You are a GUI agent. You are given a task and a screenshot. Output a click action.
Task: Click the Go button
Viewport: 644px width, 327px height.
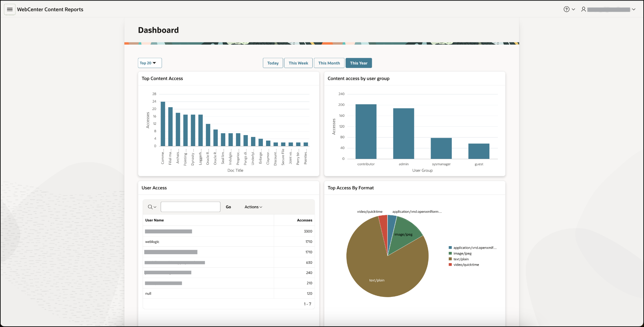(x=228, y=207)
